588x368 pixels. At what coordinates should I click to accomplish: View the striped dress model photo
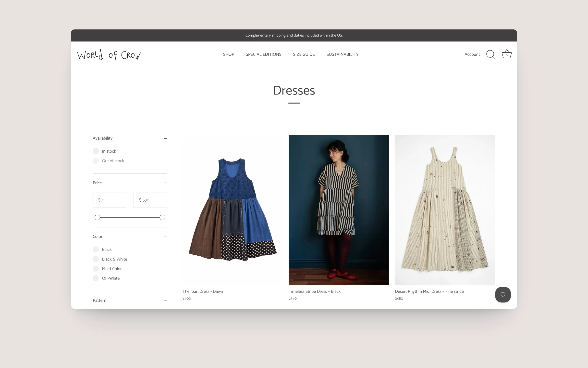339,210
